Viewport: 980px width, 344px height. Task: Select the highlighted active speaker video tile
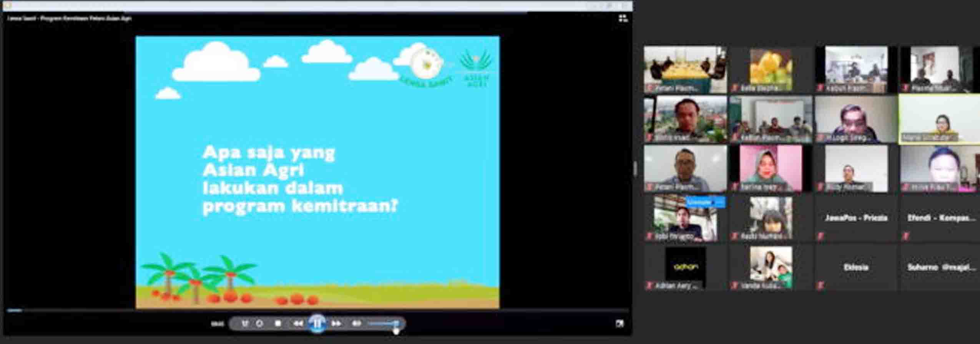(939, 119)
